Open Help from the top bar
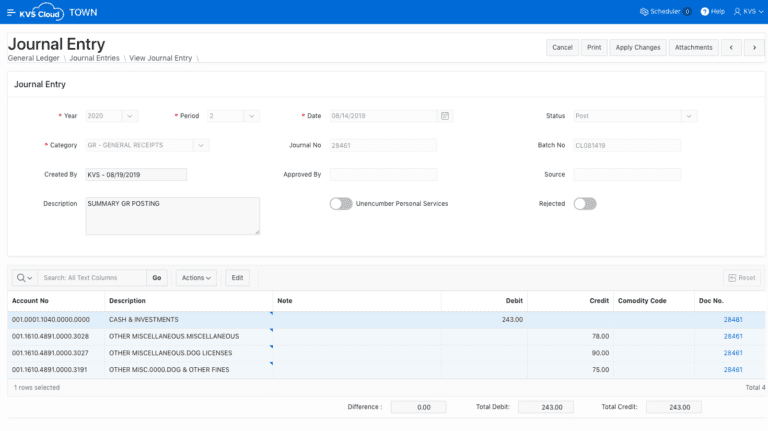 [713, 12]
